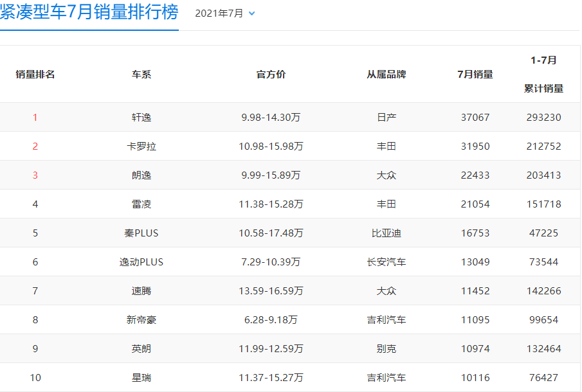Click the car series 秦PLUS
582x392 pixels.
[141, 233]
